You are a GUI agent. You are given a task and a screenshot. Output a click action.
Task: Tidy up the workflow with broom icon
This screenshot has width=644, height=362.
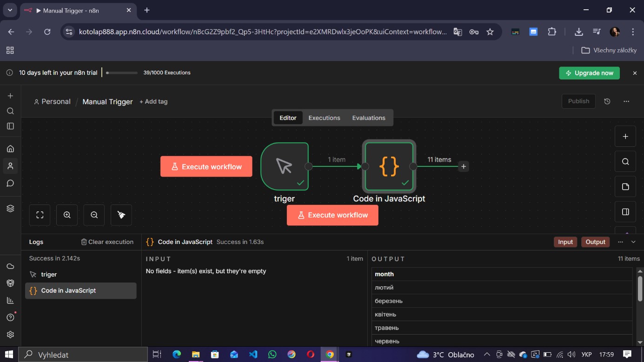click(121, 215)
